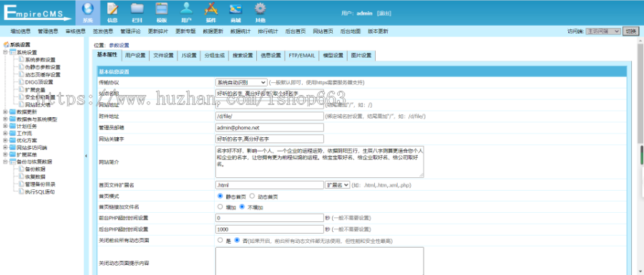Switch to the 文件设置 tab
The image size is (644, 275).
[x=163, y=55]
